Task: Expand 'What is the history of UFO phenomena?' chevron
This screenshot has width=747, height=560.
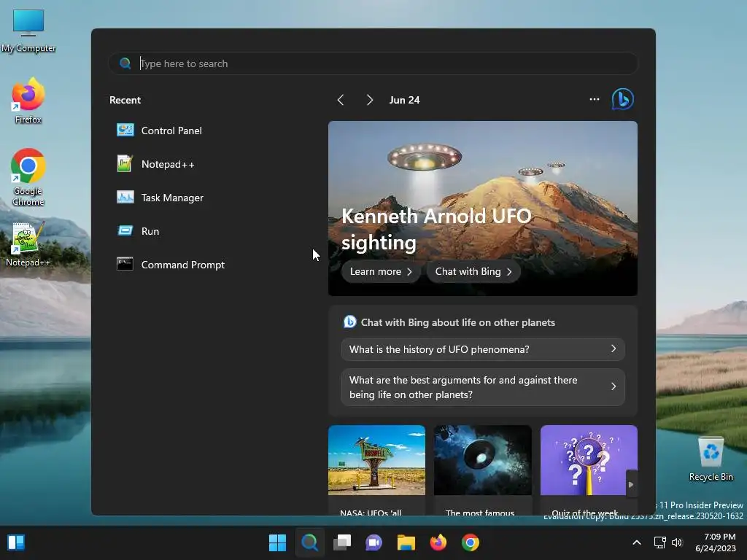Action: (x=614, y=349)
